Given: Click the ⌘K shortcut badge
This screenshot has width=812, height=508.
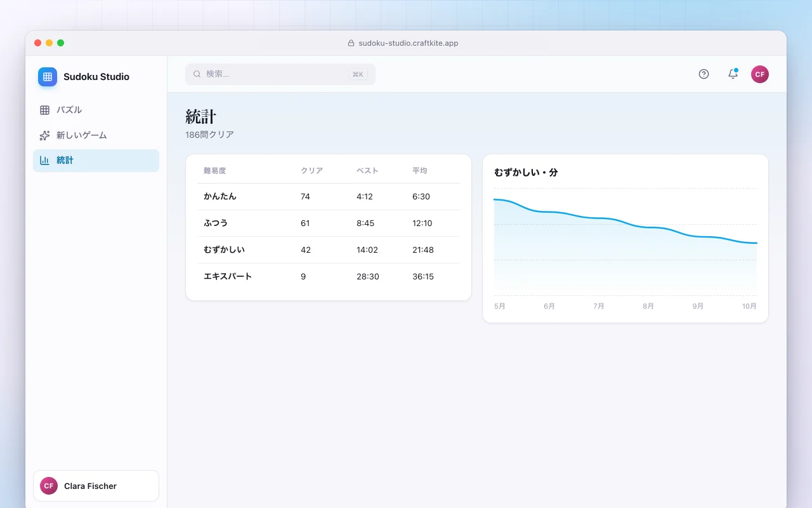Looking at the screenshot, I should 358,74.
